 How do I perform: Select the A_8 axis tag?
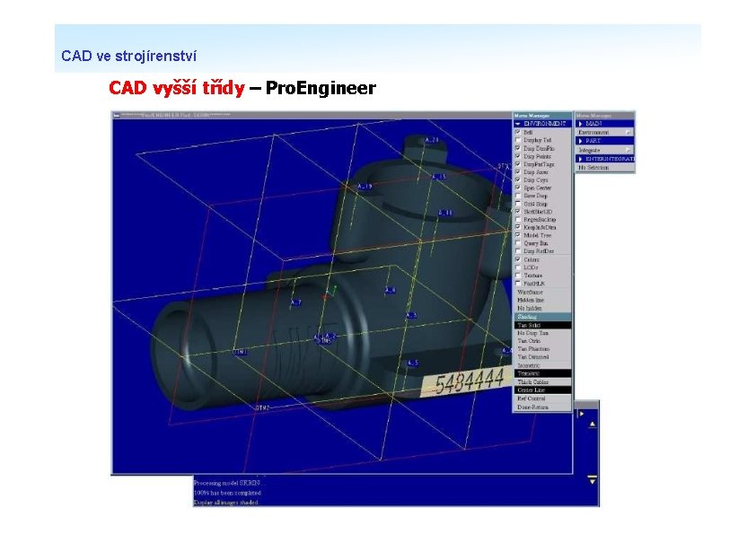pos(390,290)
